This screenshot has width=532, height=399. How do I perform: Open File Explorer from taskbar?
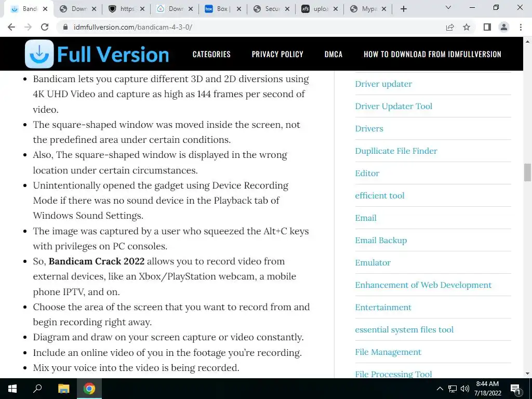63,389
